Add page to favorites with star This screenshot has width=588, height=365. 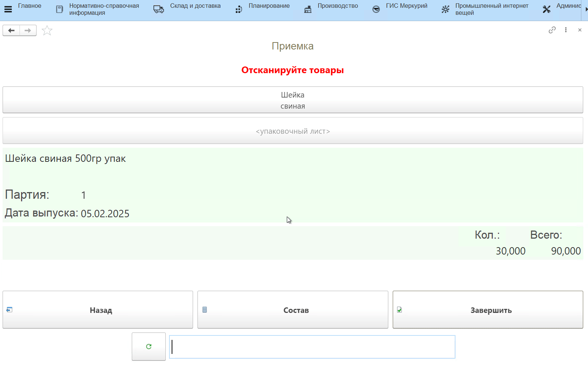[47, 31]
